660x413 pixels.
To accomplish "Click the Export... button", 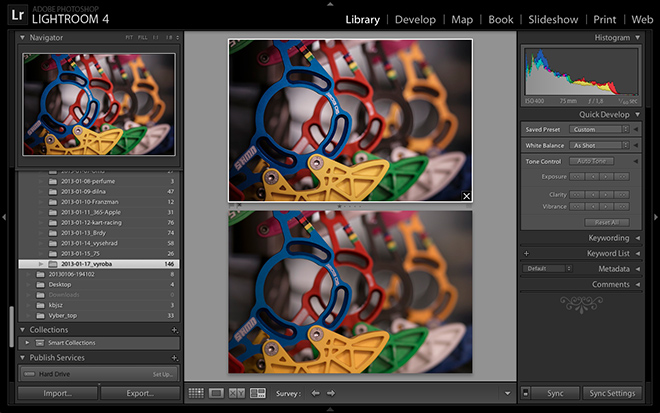I will coord(140,393).
